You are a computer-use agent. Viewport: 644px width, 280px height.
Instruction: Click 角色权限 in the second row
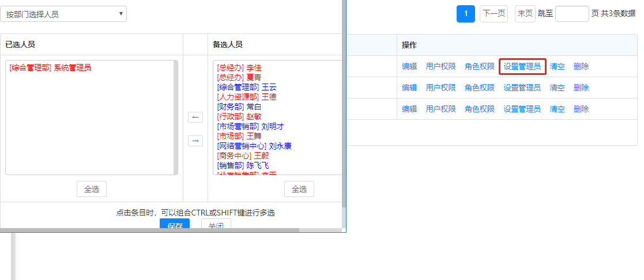[x=480, y=88]
